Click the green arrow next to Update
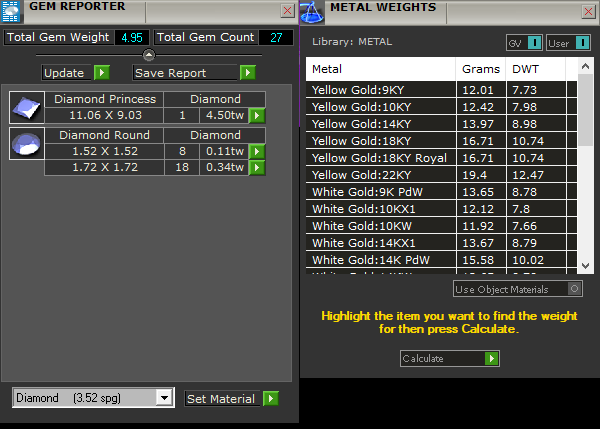This screenshot has height=429, width=600. [101, 73]
